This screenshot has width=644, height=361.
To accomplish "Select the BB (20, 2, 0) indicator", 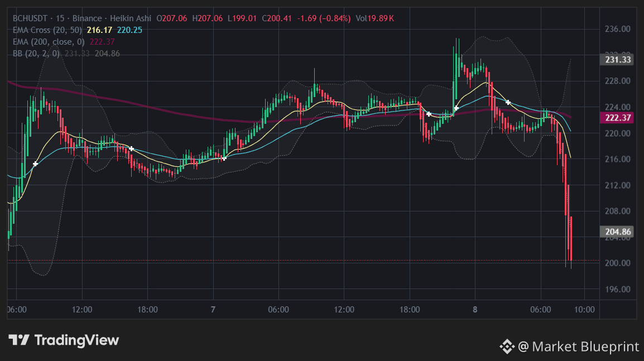I will pos(36,54).
